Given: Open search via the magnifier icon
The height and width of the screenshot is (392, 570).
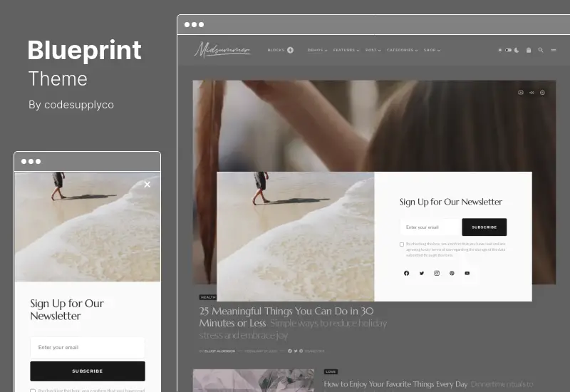Looking at the screenshot, I should 541,50.
